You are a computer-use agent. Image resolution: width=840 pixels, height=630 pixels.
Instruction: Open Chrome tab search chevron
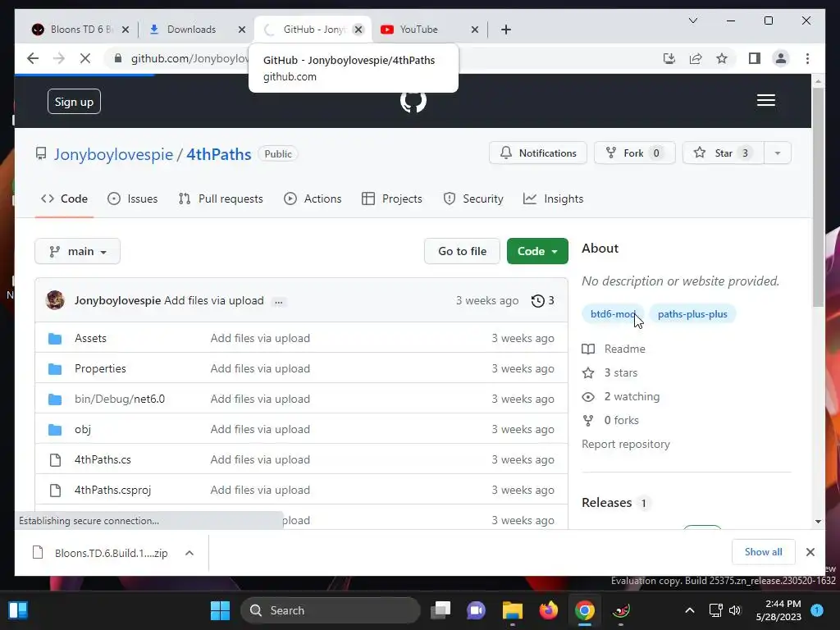coord(692,21)
